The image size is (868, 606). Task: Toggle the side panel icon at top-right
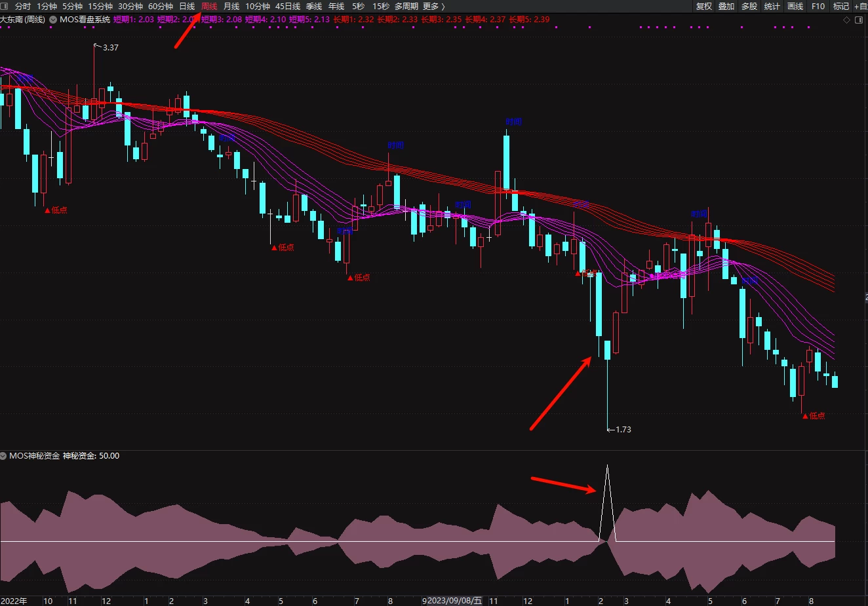859,20
